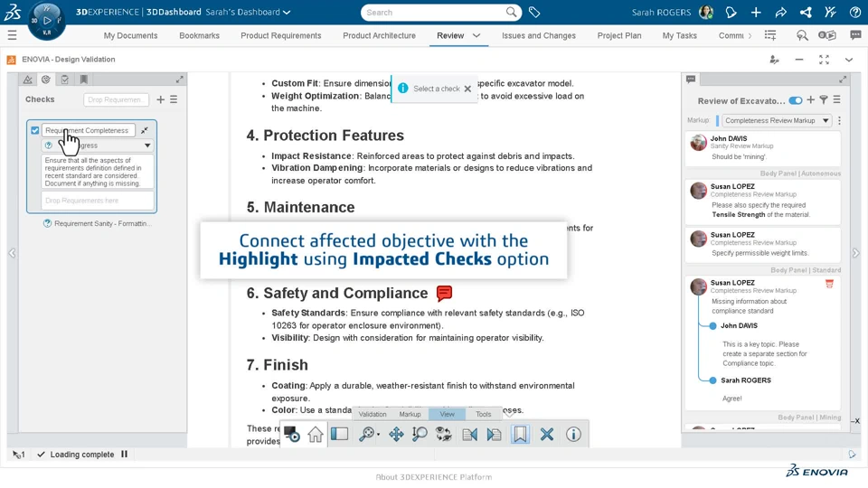Open the help question mark icon
The width and height of the screenshot is (868, 488).
(x=855, y=12)
